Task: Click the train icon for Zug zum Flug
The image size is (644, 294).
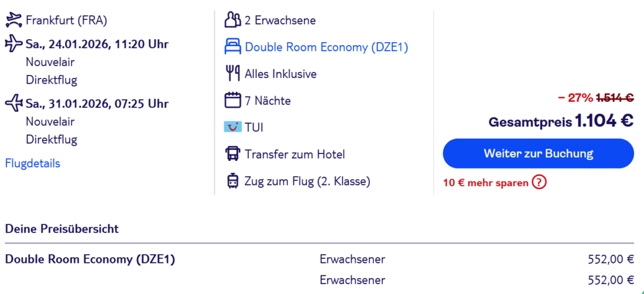Action: click(x=232, y=181)
